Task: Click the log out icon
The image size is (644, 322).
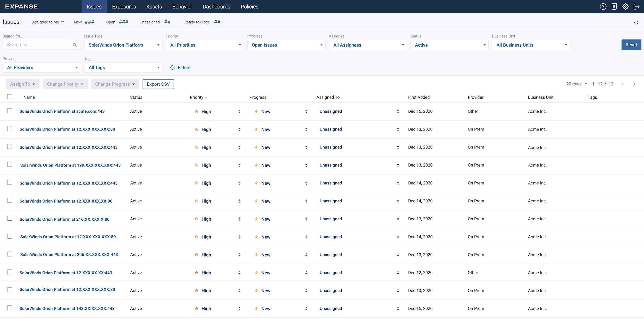Action: tap(637, 7)
